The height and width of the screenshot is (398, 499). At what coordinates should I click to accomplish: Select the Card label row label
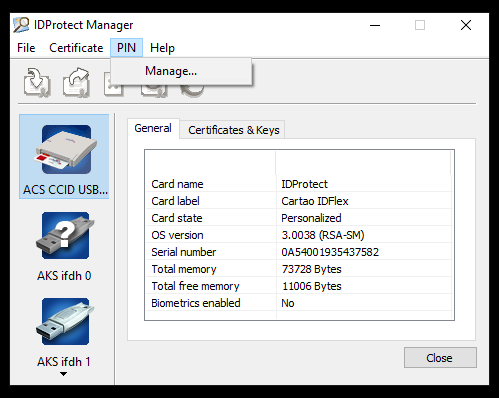click(x=175, y=201)
